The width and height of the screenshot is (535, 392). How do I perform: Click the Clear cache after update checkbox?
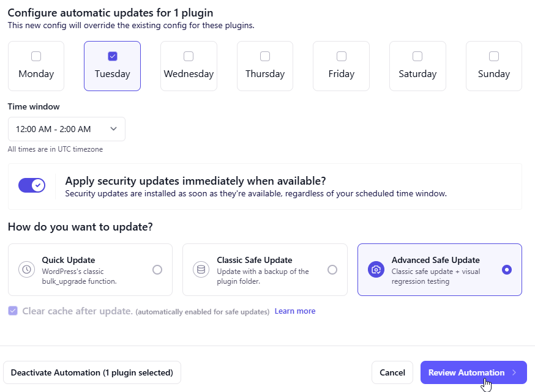coord(13,311)
